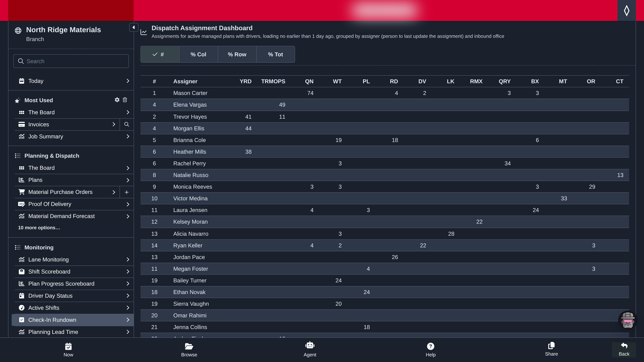Sort by the # column header
The height and width of the screenshot is (362, 644).
click(154, 81)
